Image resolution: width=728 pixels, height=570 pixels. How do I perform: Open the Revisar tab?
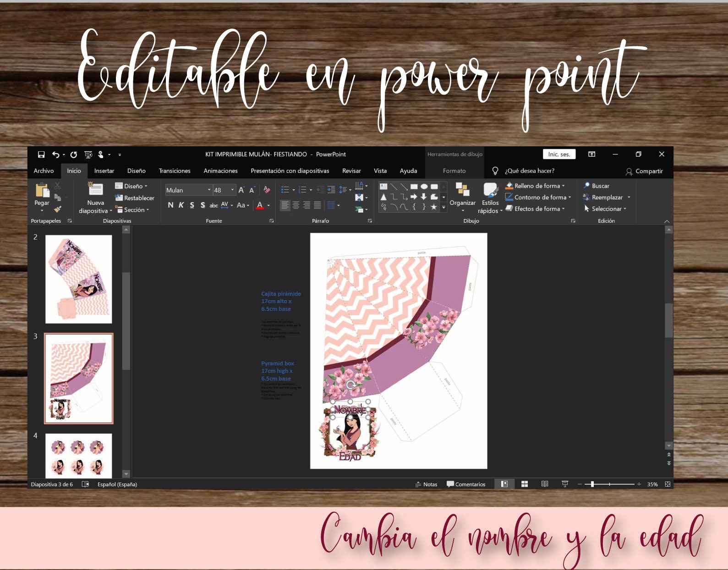[x=351, y=171]
